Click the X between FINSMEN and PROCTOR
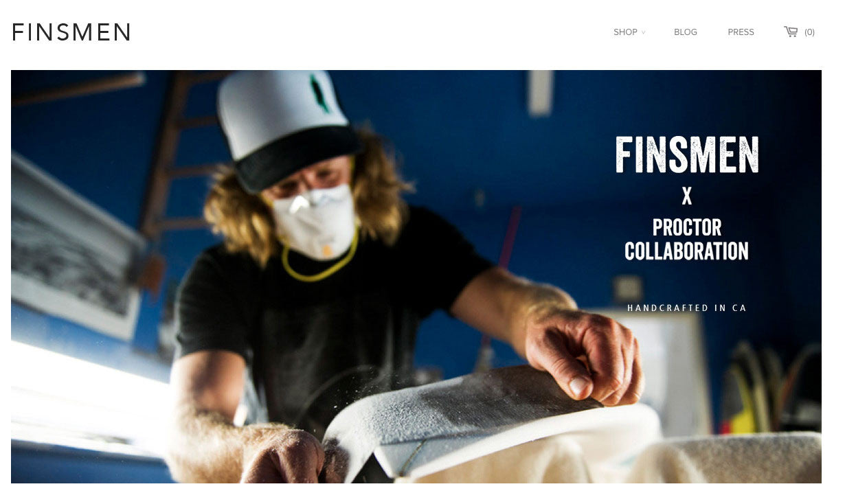This screenshot has width=845, height=504. coord(686,196)
